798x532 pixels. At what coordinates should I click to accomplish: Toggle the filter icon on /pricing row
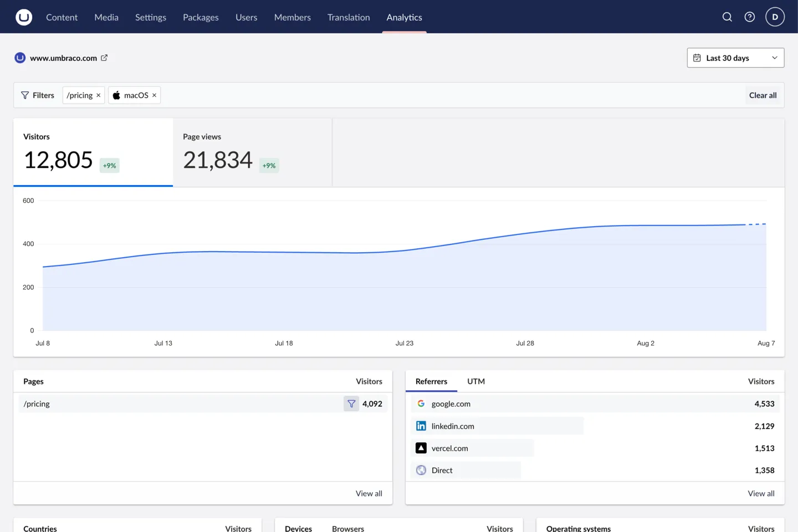point(351,404)
